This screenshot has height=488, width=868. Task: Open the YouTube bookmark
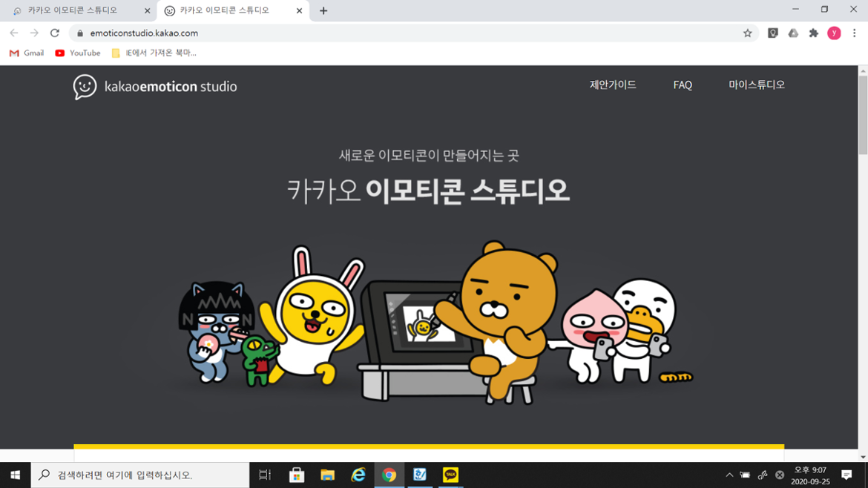77,53
